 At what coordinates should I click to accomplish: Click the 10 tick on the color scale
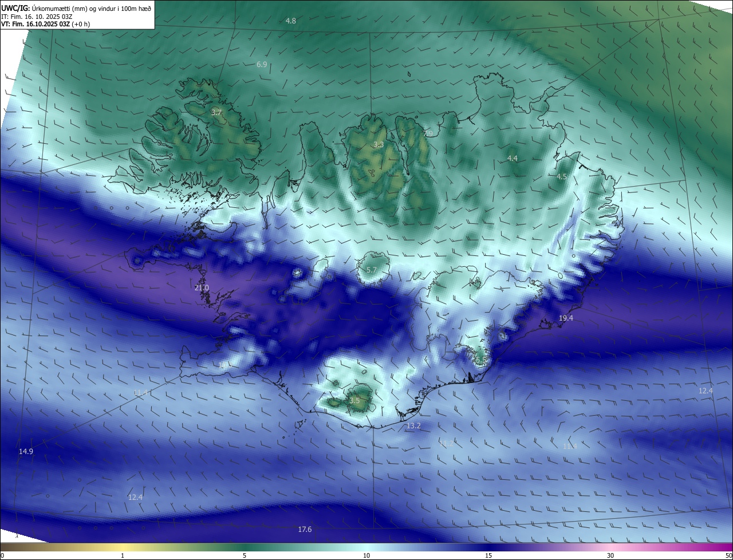[366, 555]
